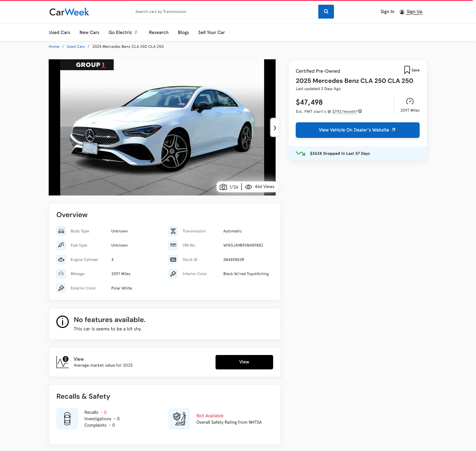Click the market value chart icon

tap(63, 362)
